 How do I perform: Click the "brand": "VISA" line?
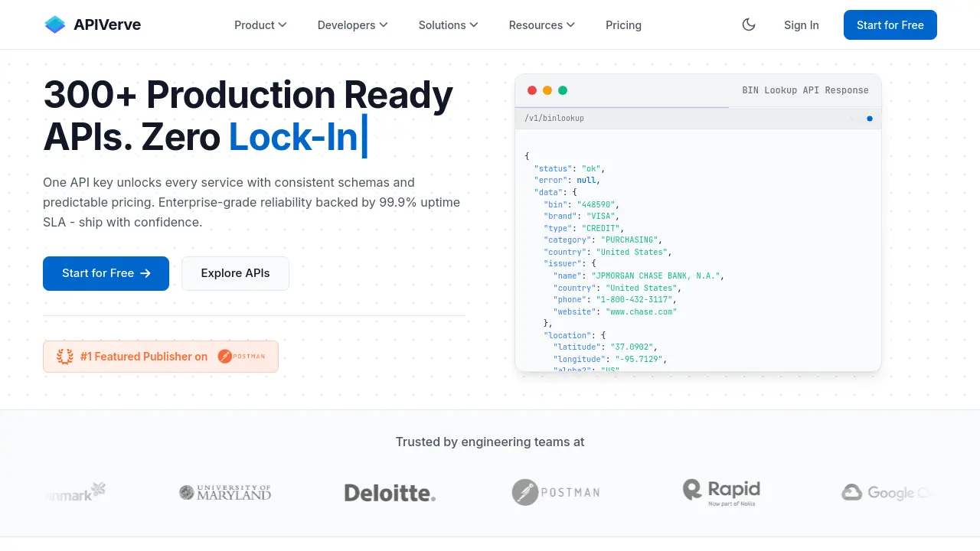[x=581, y=217]
